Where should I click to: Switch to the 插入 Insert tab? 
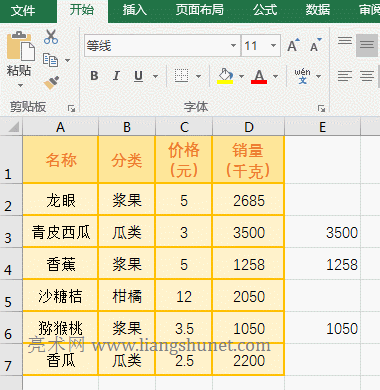(134, 10)
